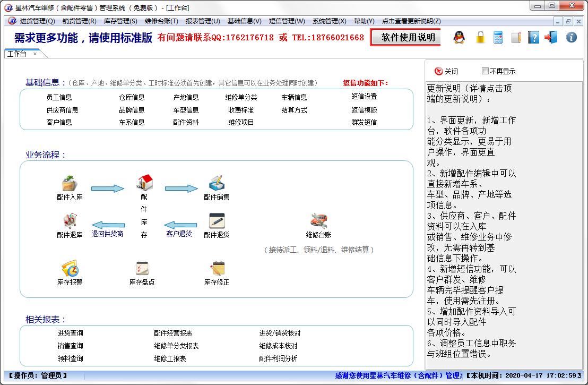Open the 配件库存 house inventory icon

point(145,182)
